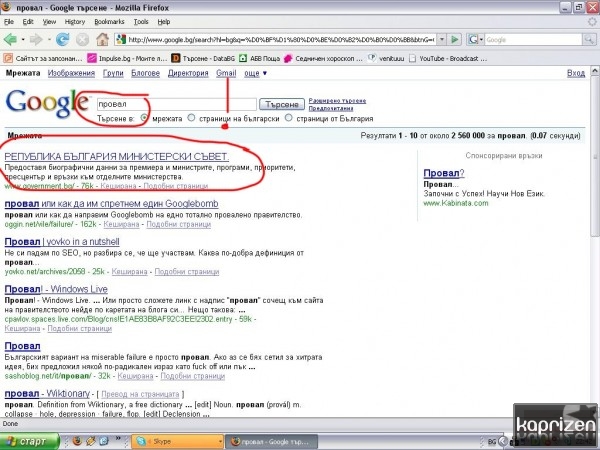Open the 'Разширено търсене' advanced search link
Image resolution: width=600 pixels, height=450 pixels.
[x=337, y=101]
